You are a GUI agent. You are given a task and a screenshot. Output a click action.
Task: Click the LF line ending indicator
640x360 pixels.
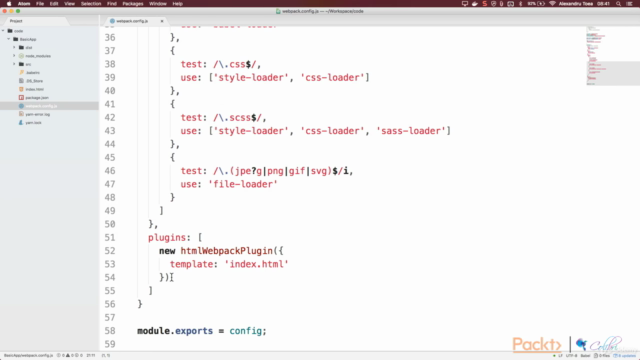pos(560,356)
